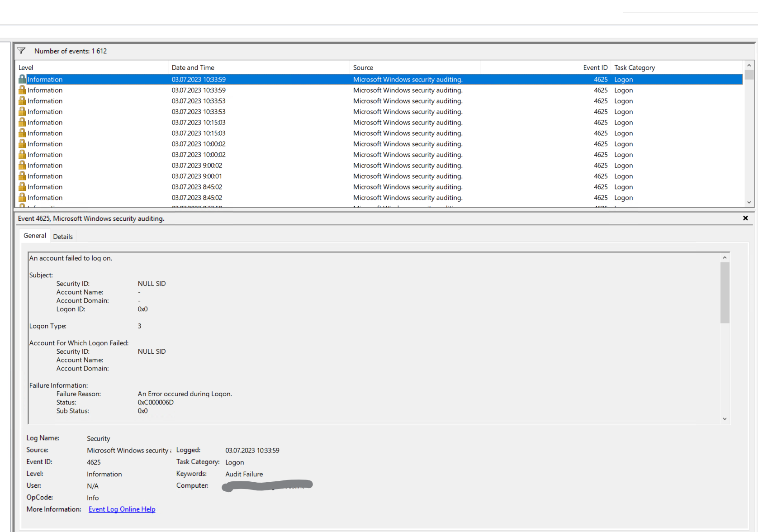Click the padlock icon beside the 10:15:03 event

22,122
